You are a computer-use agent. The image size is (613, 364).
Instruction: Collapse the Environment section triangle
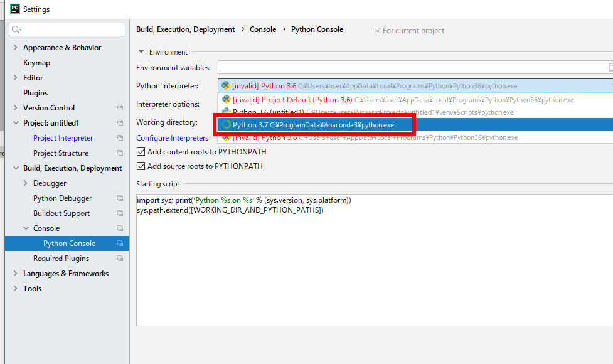[x=141, y=52]
